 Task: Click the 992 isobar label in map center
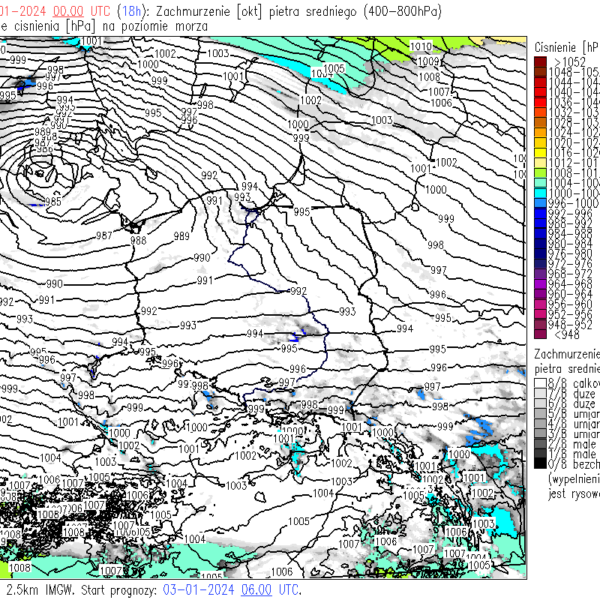click(297, 291)
